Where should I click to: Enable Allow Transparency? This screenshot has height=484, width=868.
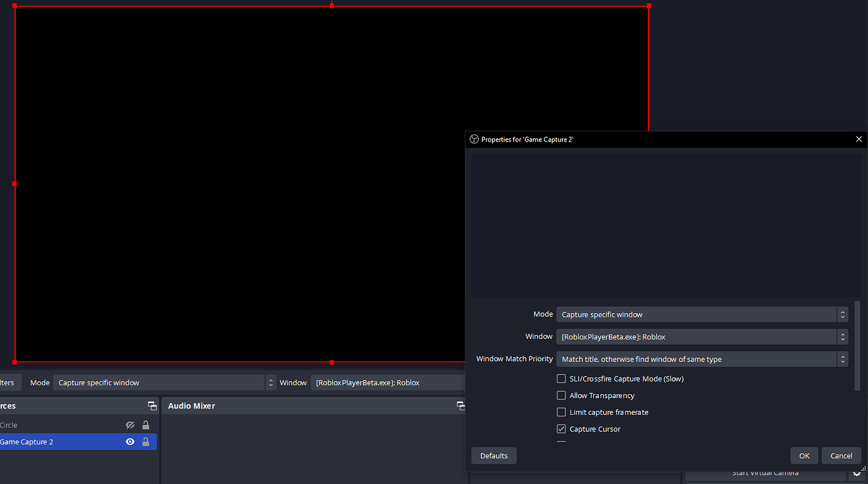point(561,395)
